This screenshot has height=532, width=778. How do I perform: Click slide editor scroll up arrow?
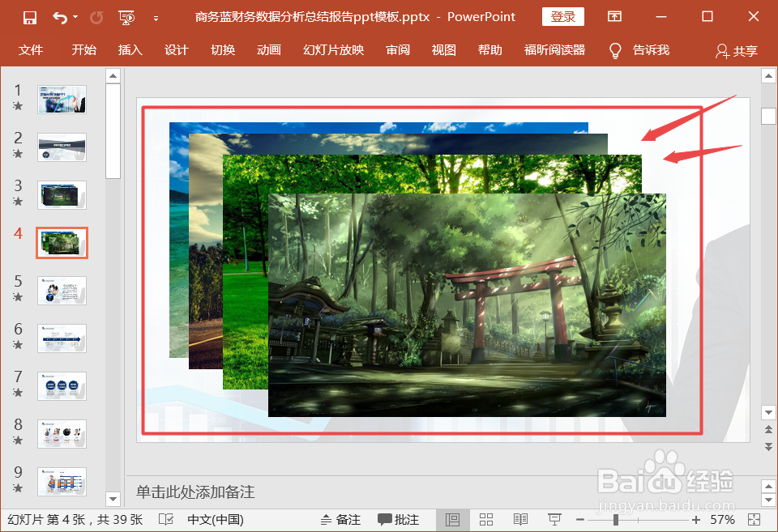point(768,76)
